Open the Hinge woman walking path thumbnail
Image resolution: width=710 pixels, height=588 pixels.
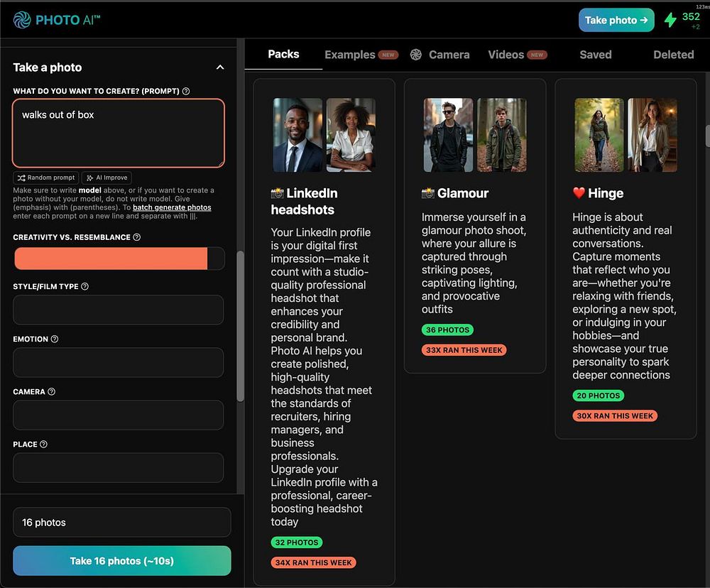click(x=599, y=135)
